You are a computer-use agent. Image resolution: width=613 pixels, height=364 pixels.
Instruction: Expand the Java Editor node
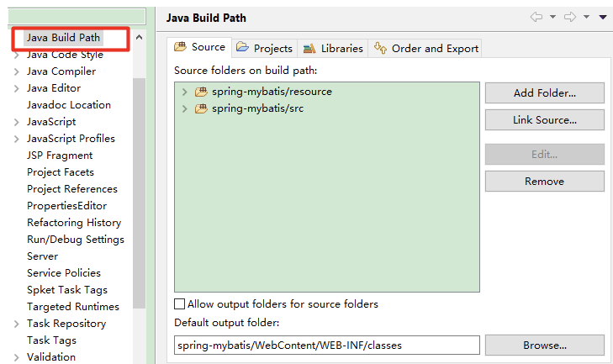pos(17,89)
